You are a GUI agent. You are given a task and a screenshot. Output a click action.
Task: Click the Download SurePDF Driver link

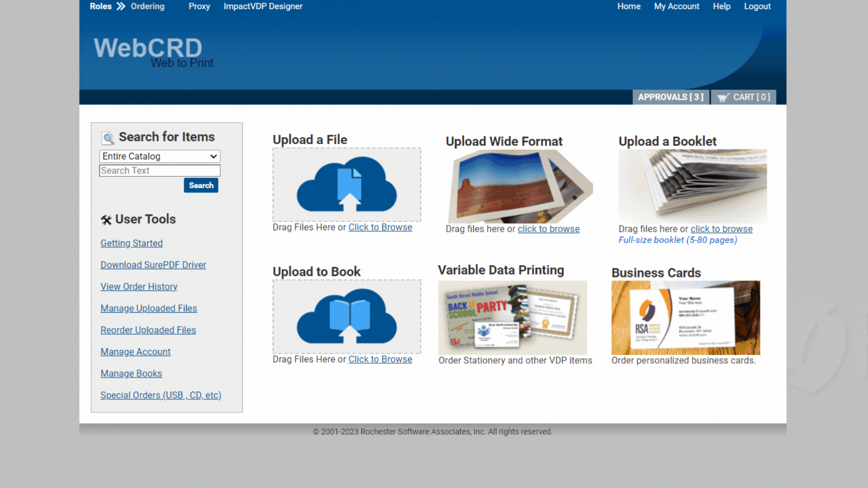pos(153,265)
